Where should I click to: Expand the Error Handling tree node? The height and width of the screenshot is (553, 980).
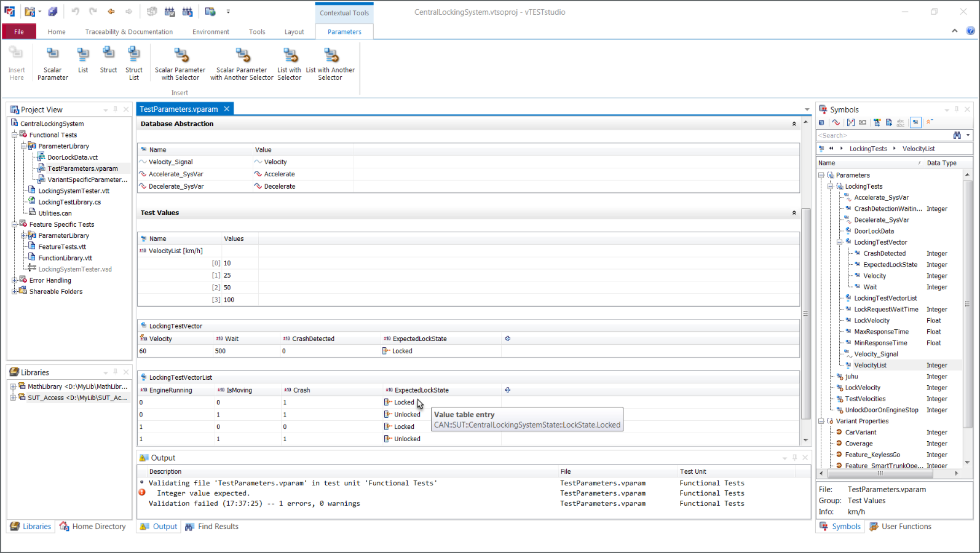pos(14,280)
